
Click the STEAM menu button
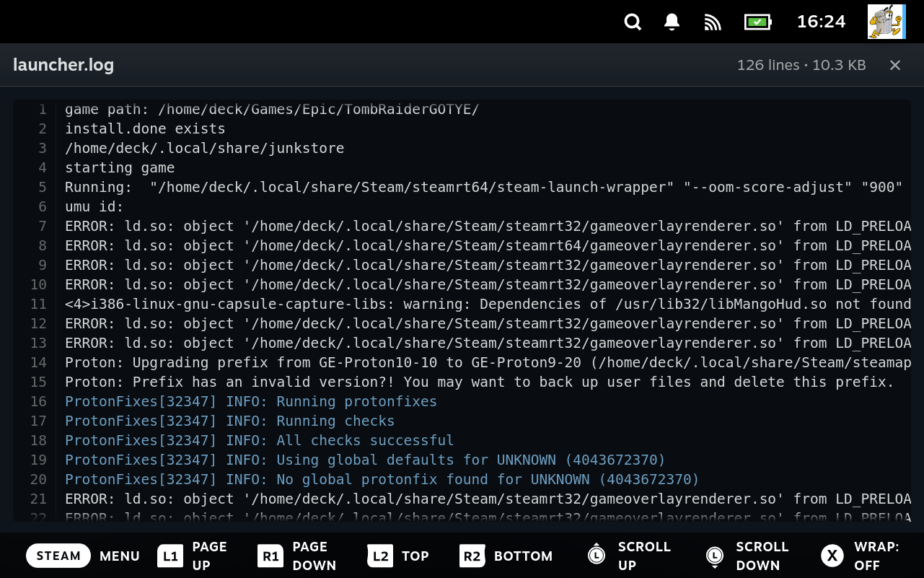pos(58,556)
